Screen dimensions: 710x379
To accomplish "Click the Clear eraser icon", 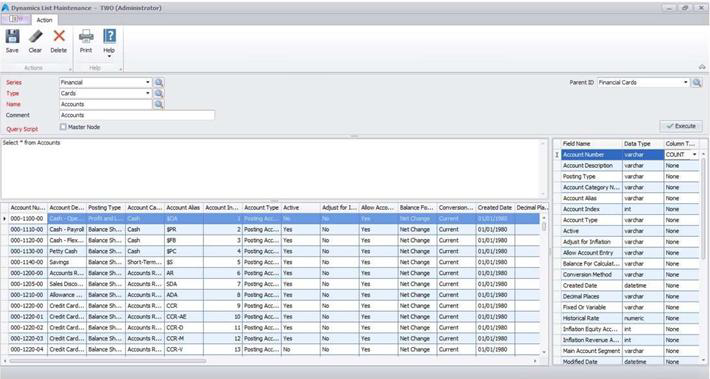I will [35, 37].
